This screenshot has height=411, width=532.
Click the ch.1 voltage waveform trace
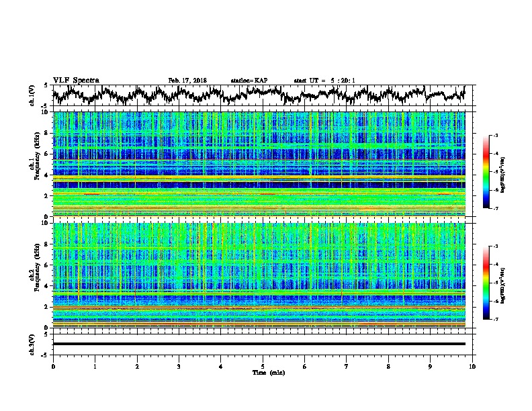pos(259,95)
